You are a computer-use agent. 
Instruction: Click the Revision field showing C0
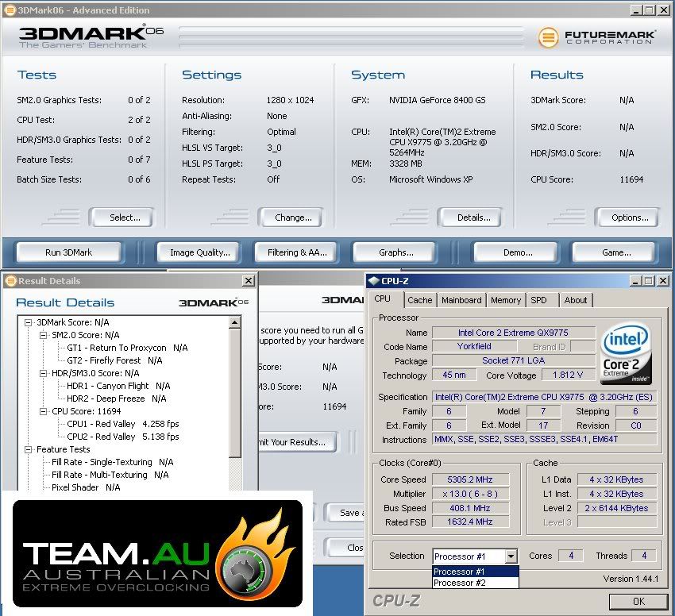click(x=636, y=425)
